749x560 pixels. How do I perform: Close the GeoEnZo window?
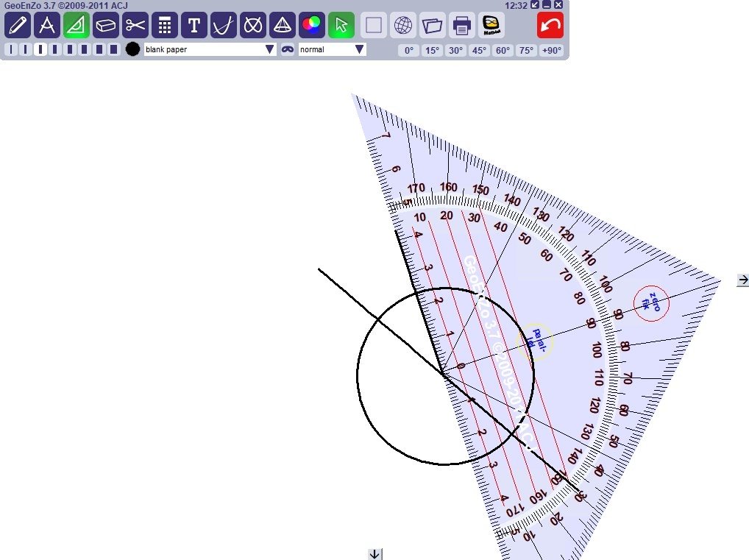tap(558, 4)
